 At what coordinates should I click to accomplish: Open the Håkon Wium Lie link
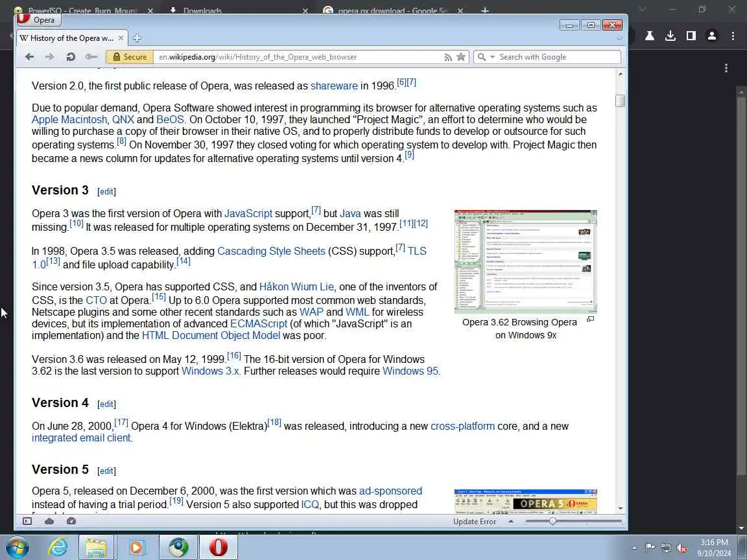click(296, 286)
